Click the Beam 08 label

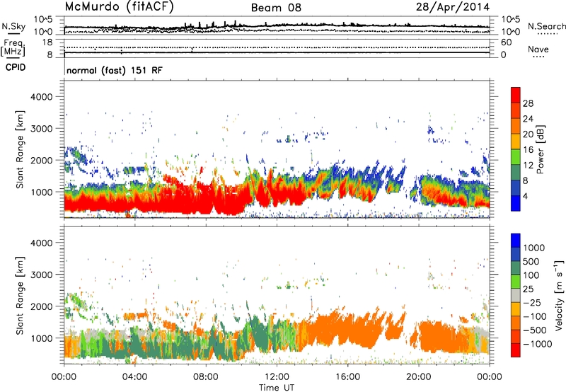pos(276,8)
